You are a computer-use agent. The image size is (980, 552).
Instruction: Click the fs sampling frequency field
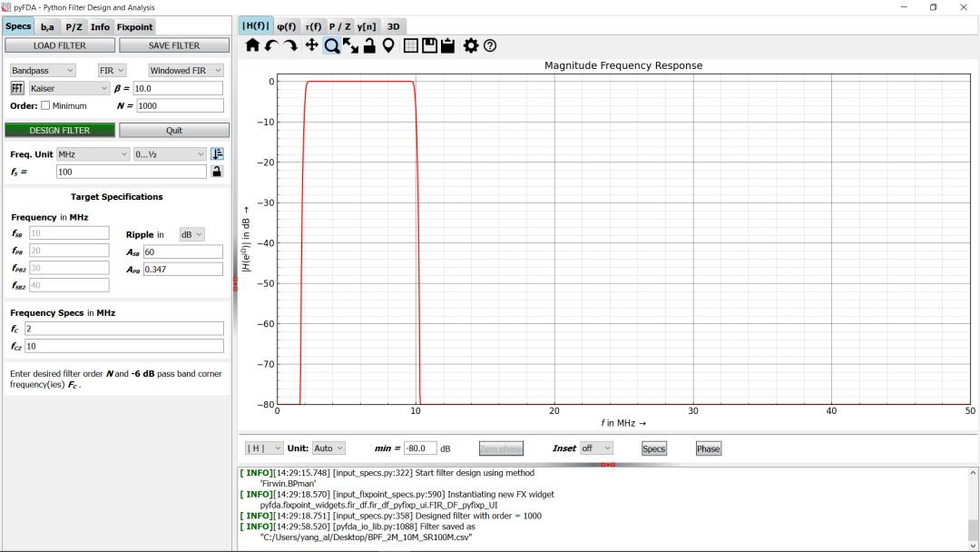(x=132, y=172)
